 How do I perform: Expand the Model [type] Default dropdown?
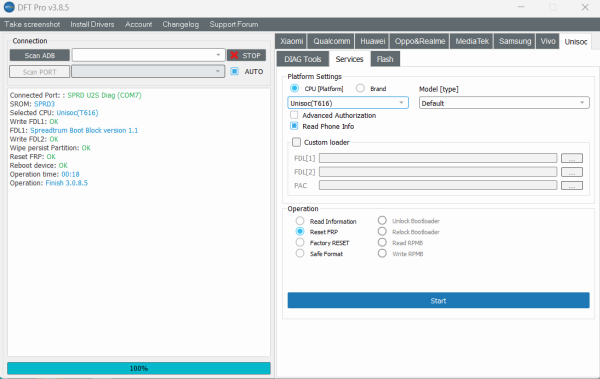(x=504, y=103)
